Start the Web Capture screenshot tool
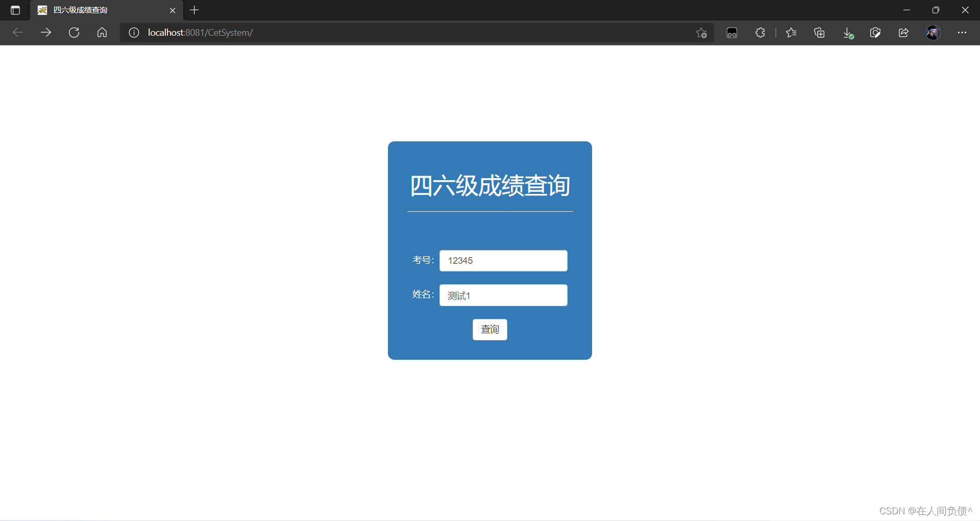The image size is (980, 521). (875, 32)
